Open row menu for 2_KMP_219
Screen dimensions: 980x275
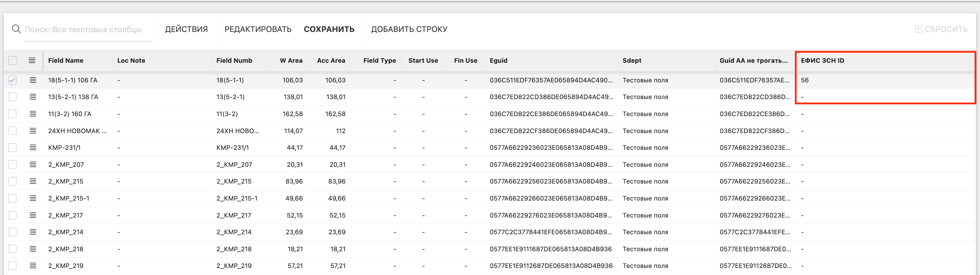[33, 266]
